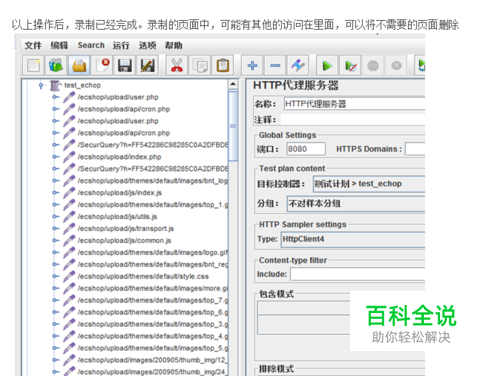Click the HTTPS Domains input field
The height and width of the screenshot is (376, 500).
(x=415, y=149)
